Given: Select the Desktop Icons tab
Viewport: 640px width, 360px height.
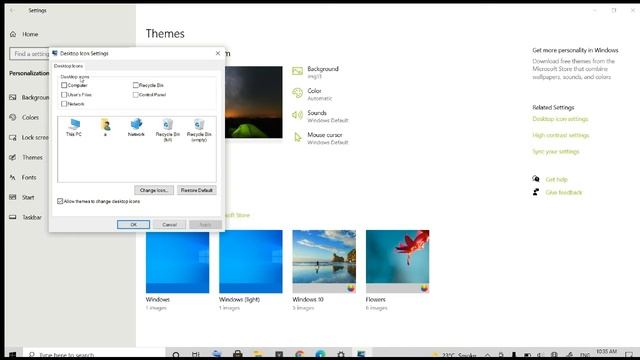Looking at the screenshot, I should [69, 66].
